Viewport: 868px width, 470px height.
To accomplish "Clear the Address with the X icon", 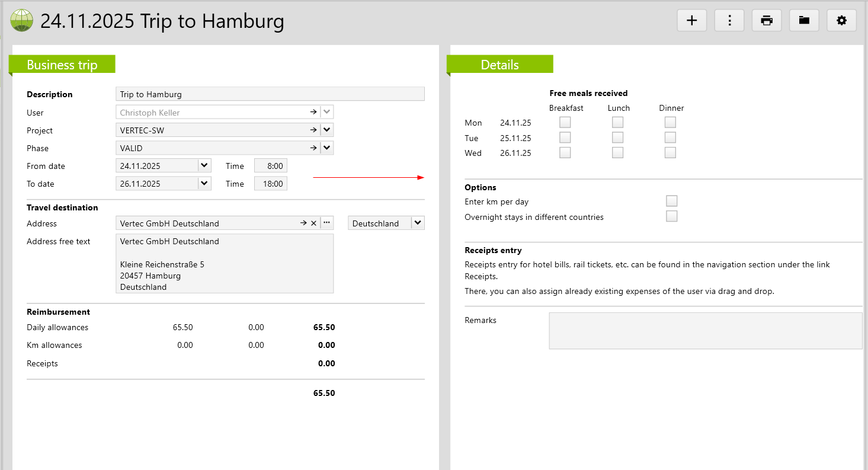I will [x=313, y=223].
